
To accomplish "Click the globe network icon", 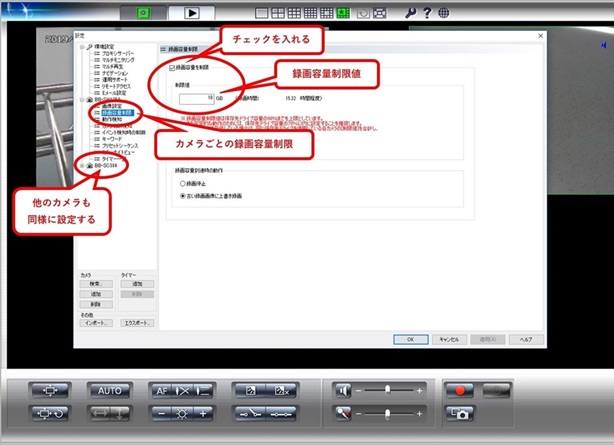I will tap(444, 13).
